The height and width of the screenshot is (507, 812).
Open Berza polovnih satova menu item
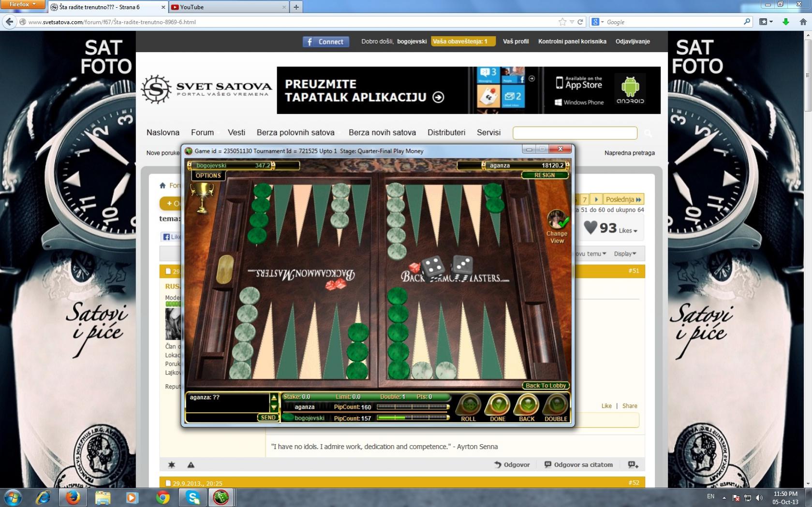pyautogui.click(x=295, y=132)
